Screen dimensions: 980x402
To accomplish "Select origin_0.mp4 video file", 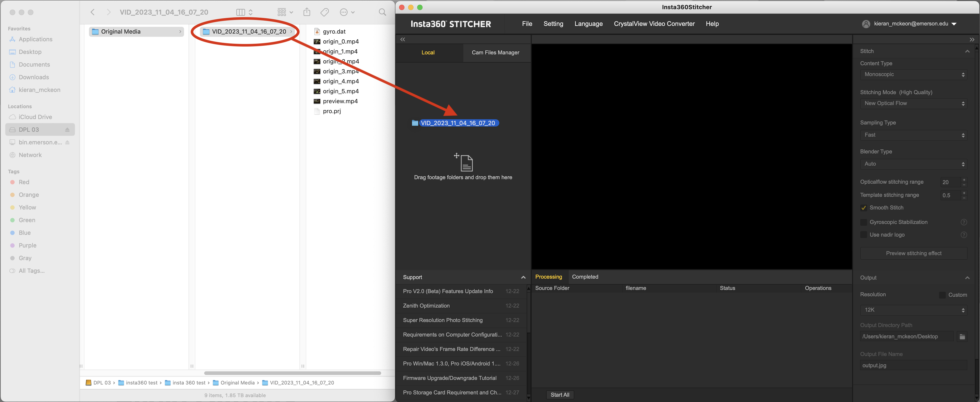I will [340, 41].
